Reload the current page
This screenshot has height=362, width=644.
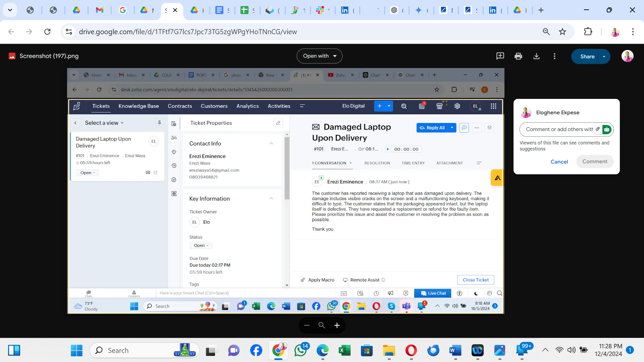47,32
